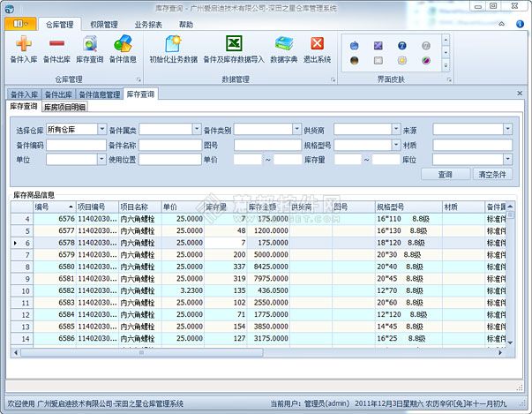This screenshot has width=532, height=414.
Task: Open the 单位 dropdown
Action: pyautogui.click(x=101, y=159)
